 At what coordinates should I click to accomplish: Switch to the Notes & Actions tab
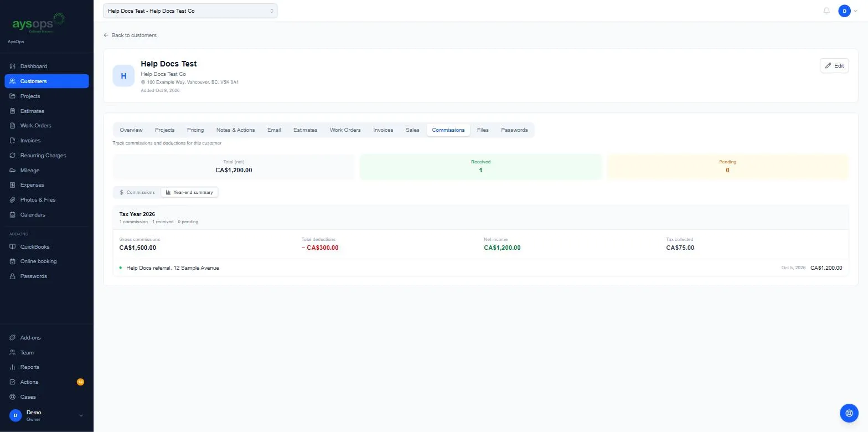coord(235,130)
